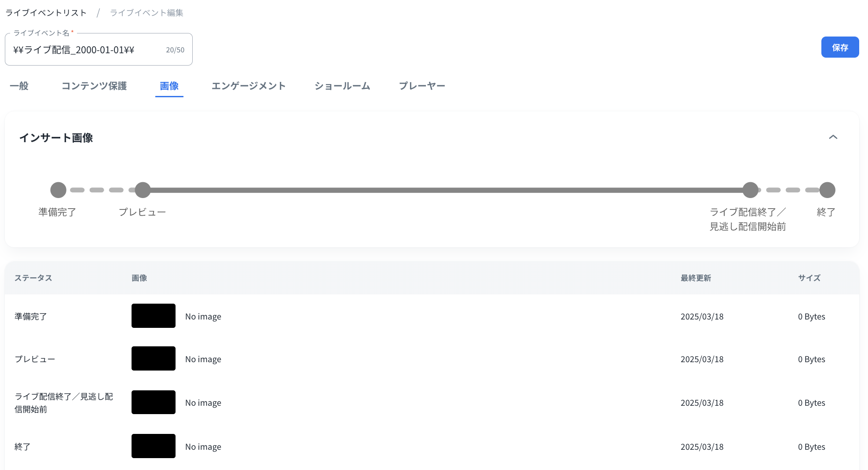Click the 保存 save button

pyautogui.click(x=839, y=47)
